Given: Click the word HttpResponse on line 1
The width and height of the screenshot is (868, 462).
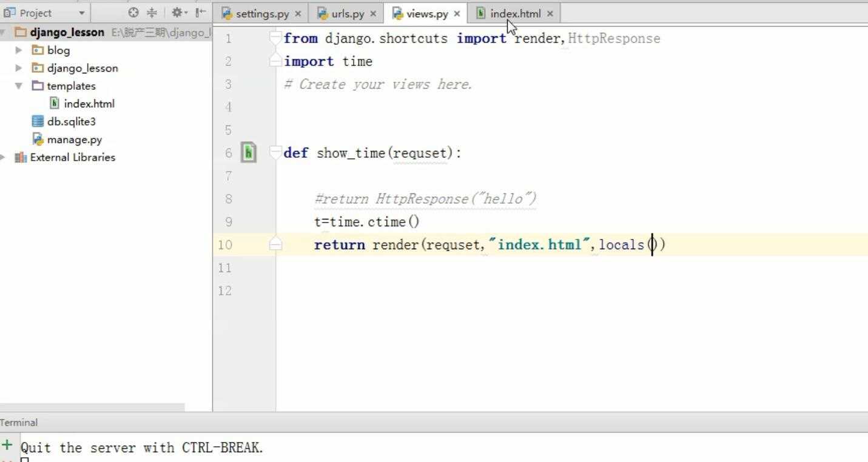Looking at the screenshot, I should click(x=614, y=38).
